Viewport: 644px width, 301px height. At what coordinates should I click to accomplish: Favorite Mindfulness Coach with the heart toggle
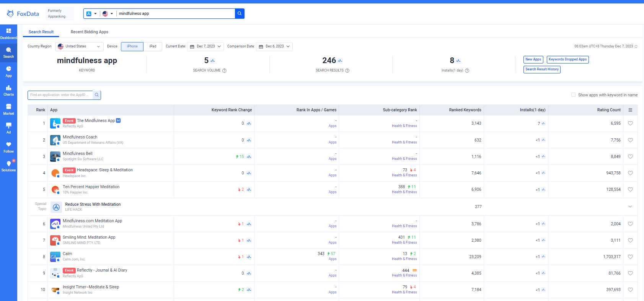click(630, 140)
